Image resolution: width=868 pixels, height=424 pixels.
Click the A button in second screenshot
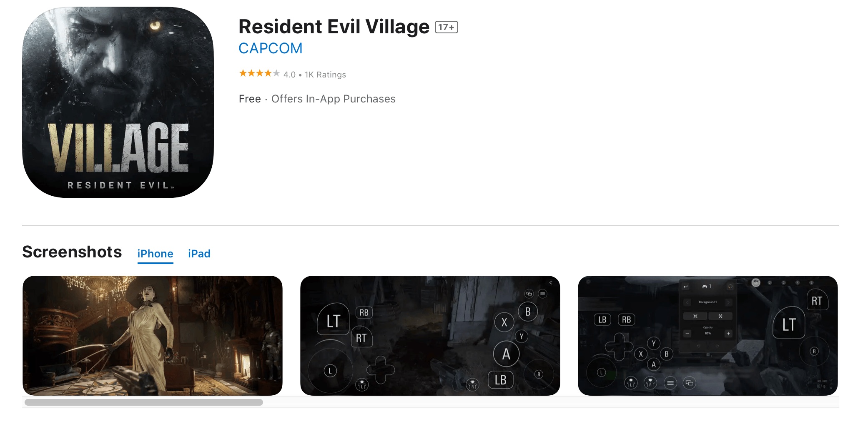coord(506,354)
